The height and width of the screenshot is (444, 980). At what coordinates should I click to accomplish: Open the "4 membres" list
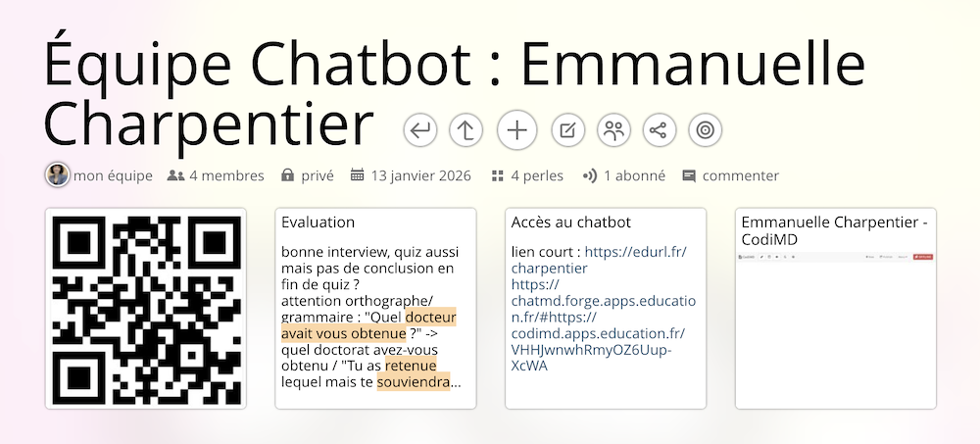(216, 176)
